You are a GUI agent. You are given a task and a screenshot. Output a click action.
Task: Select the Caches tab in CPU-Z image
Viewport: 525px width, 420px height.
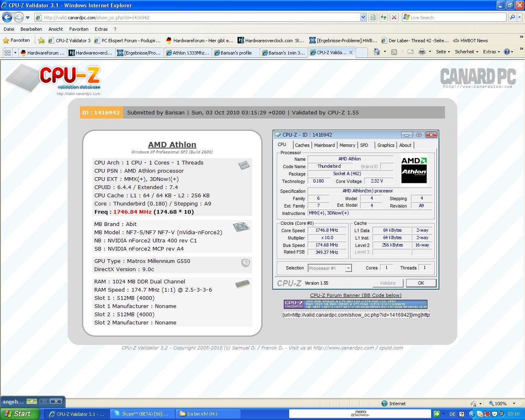click(x=302, y=145)
